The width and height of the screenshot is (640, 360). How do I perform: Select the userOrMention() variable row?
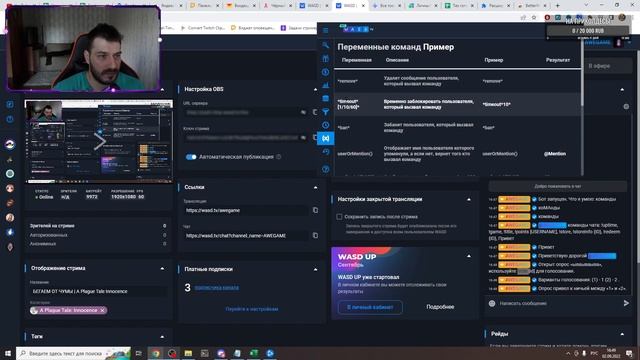[x=457, y=154]
